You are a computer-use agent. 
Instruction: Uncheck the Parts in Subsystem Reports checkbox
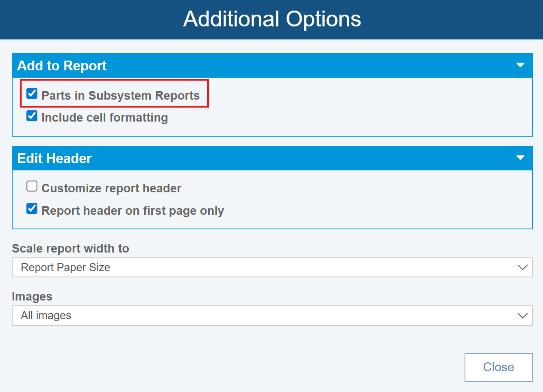(x=32, y=94)
